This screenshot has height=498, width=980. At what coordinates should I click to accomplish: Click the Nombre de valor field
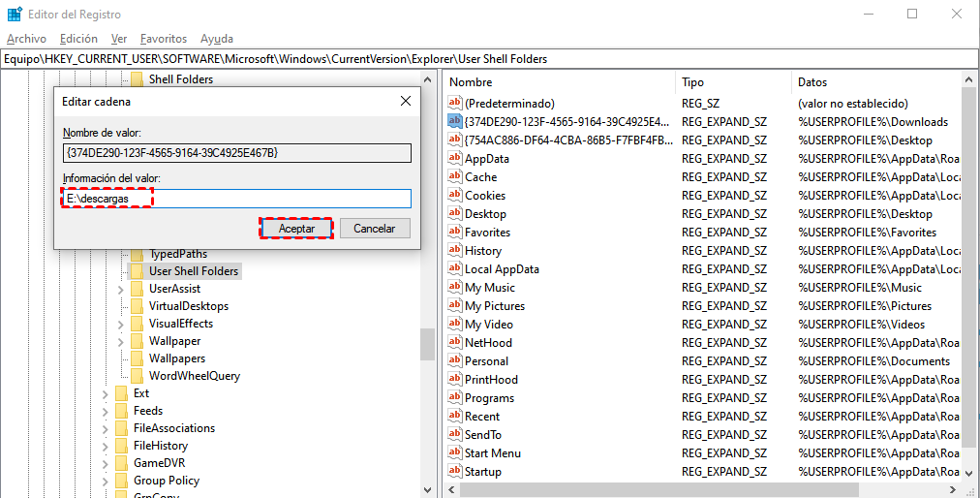pos(237,153)
